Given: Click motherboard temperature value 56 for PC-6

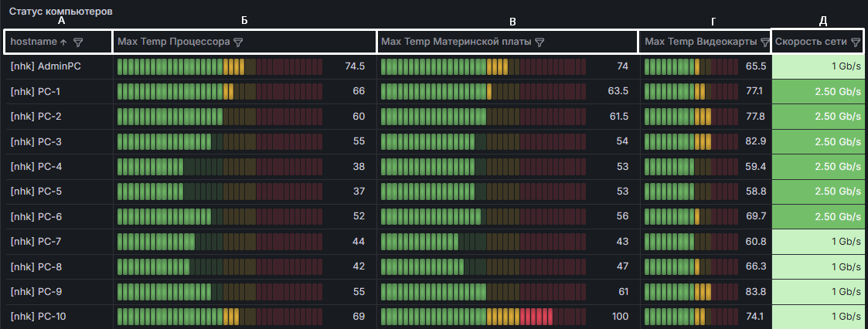Looking at the screenshot, I should (623, 216).
